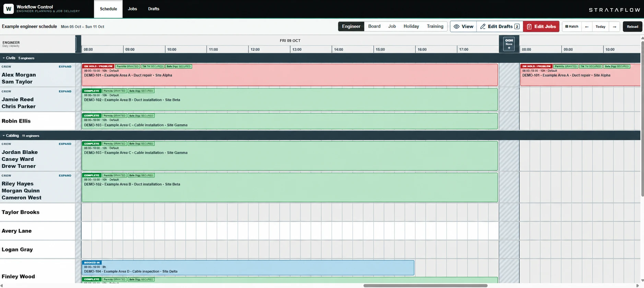
Task: Click BOOKED IN badge on DEMO-104
Action: point(92,263)
